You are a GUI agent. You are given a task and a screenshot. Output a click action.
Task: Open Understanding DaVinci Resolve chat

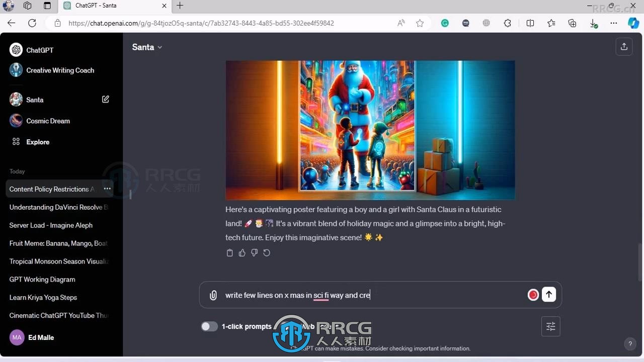[x=59, y=207]
